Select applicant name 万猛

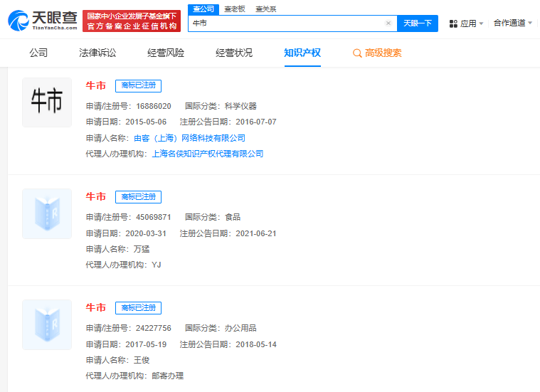pos(142,249)
